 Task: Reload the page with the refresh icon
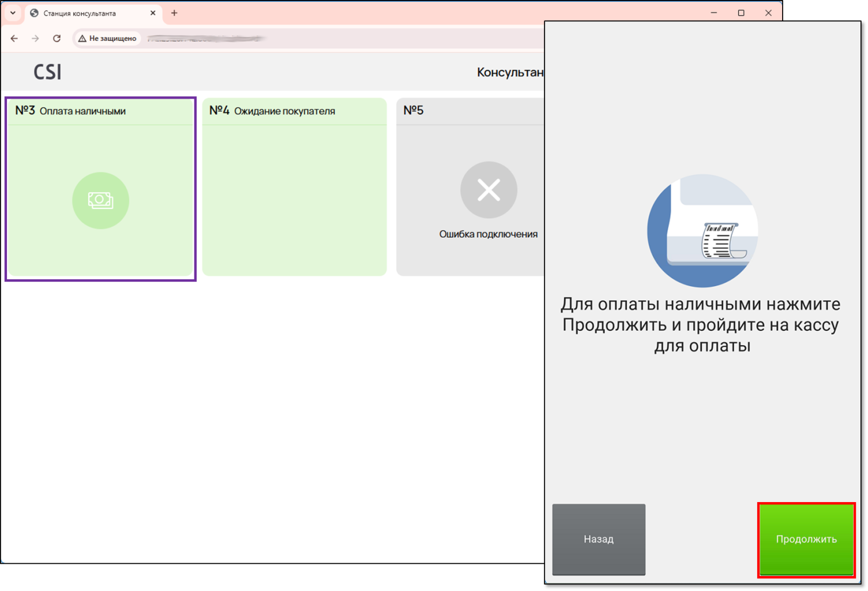[57, 38]
